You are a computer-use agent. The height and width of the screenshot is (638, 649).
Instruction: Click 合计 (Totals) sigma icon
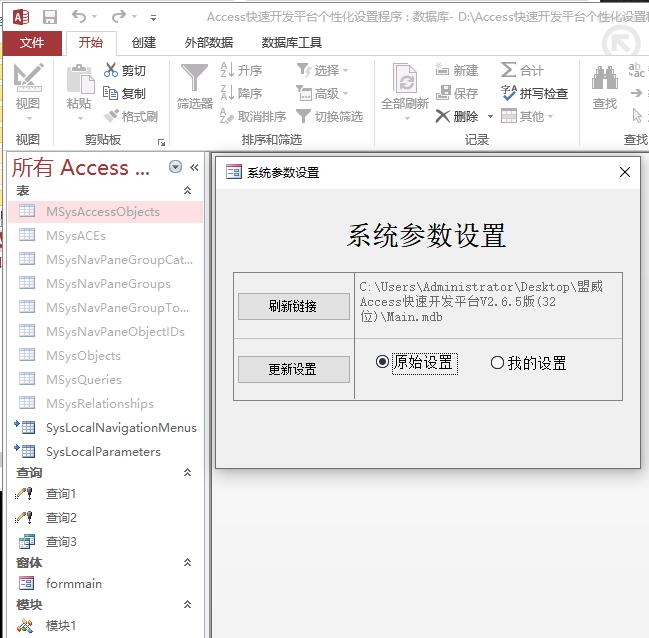(508, 70)
